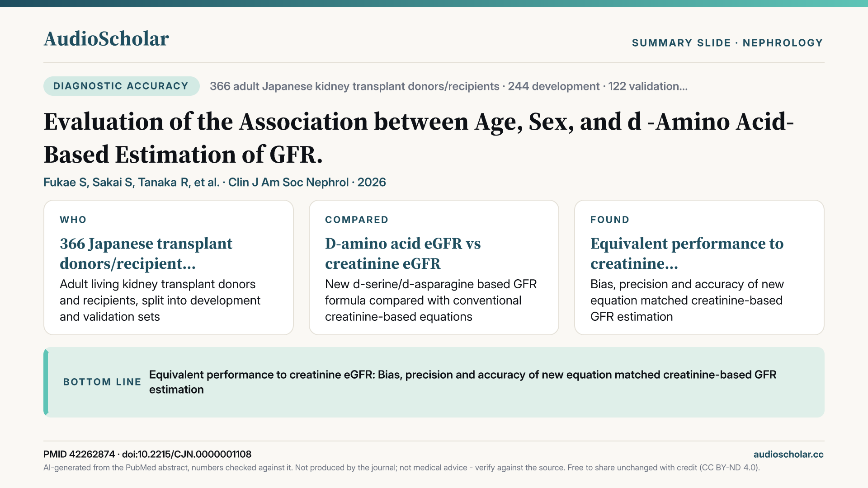Click the heading "D-amino acid eGFR vs creatinine eGFR"
The height and width of the screenshot is (488, 868).
pos(403,253)
